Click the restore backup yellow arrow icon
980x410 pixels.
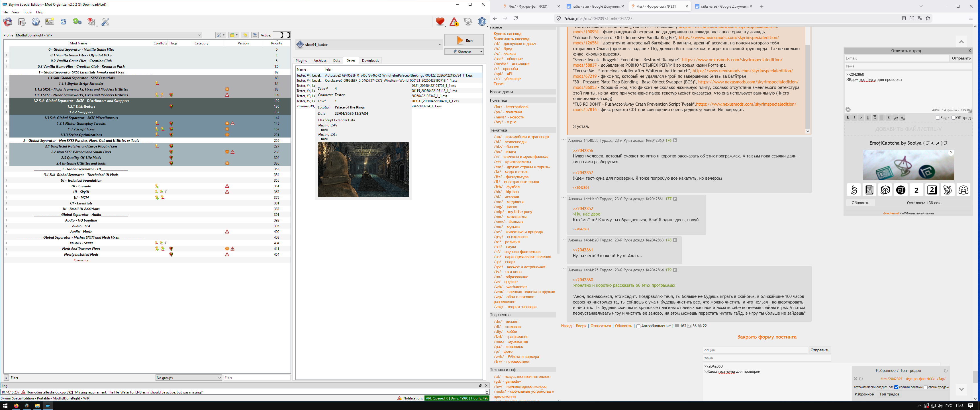245,35
